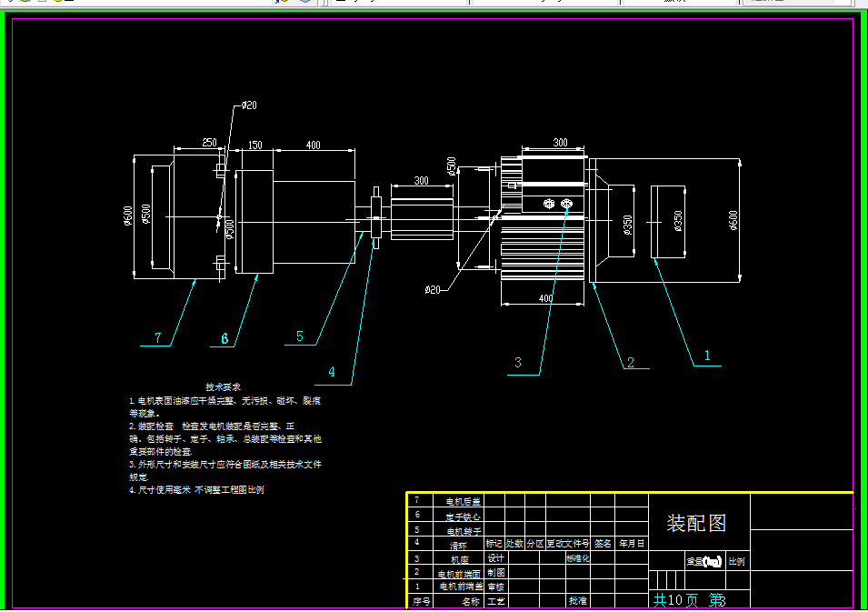This screenshot has width=868, height=612.
Task: Click the 机座 cell in parts list
Action: (x=458, y=559)
